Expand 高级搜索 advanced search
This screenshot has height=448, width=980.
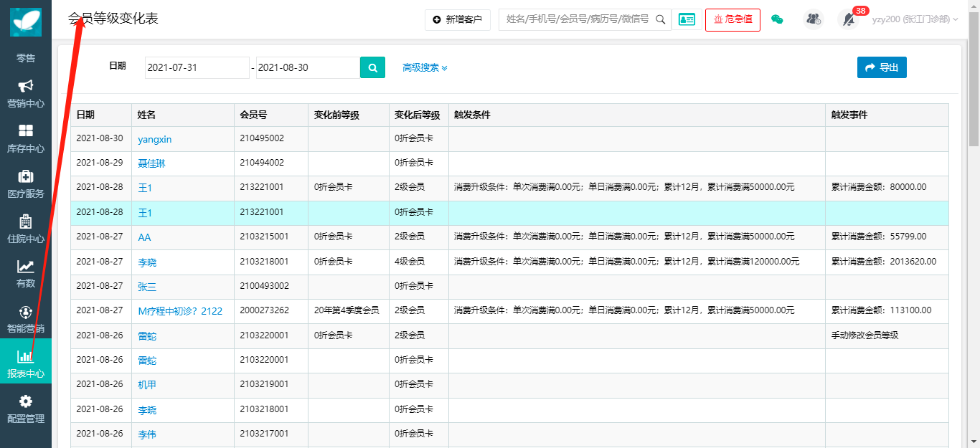(425, 67)
